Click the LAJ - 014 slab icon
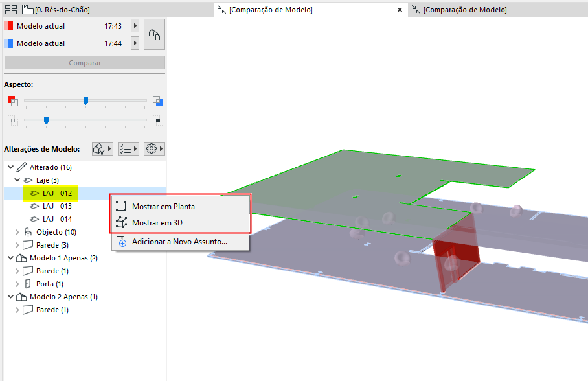 (34, 219)
